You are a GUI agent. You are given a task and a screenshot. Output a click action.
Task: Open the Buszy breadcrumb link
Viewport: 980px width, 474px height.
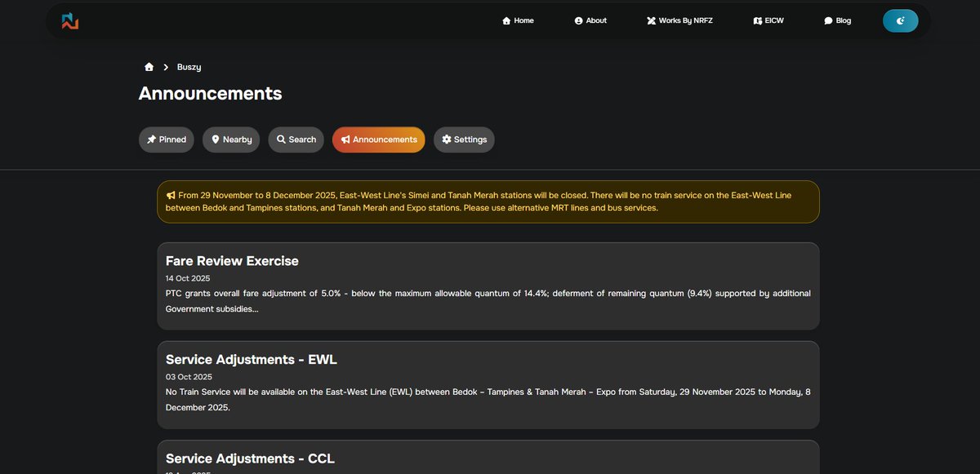click(189, 67)
